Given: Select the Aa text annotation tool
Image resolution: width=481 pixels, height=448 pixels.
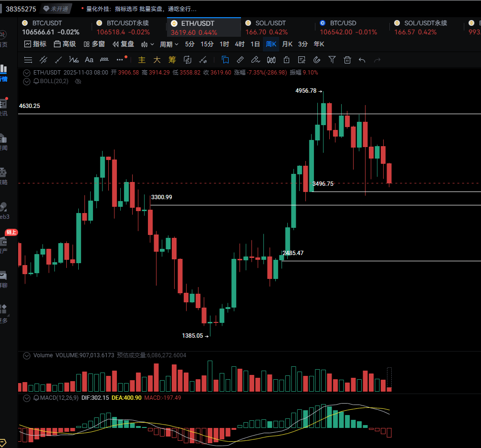Looking at the screenshot, I should click(89, 60).
